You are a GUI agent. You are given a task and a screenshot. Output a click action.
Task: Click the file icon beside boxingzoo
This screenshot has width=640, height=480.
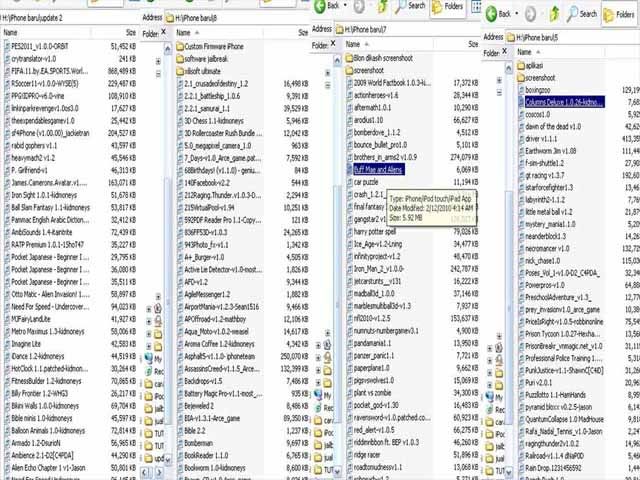pos(521,90)
